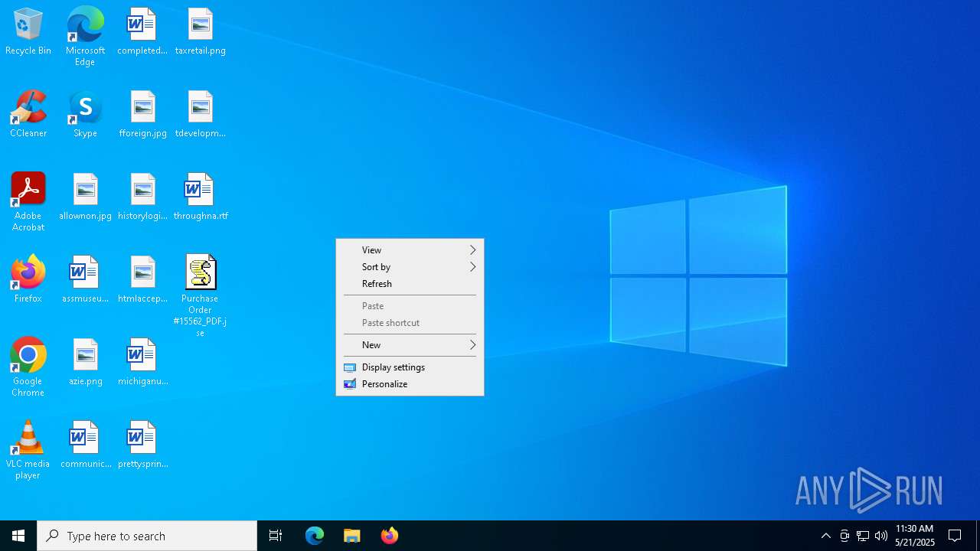
Task: Select the Skype desktop shortcut
Action: (x=85, y=115)
